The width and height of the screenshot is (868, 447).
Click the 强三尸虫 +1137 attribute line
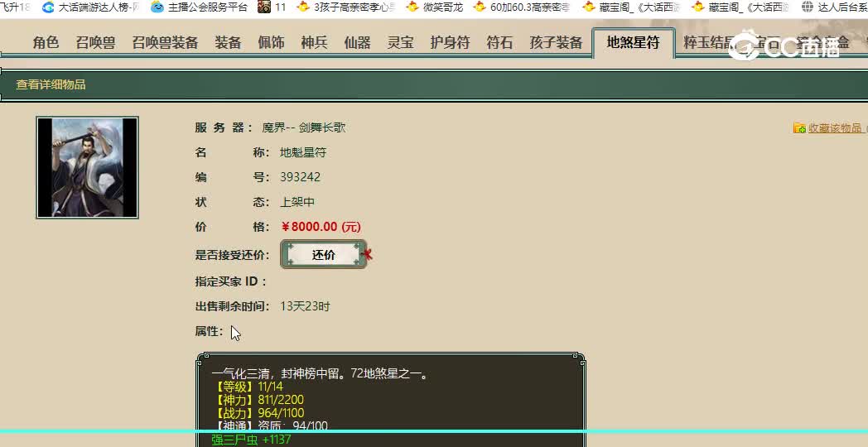click(251, 440)
